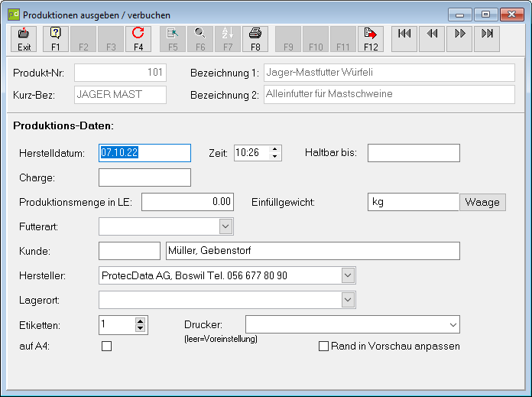Click the F12 export arrow icon
Image resolution: width=532 pixels, height=397 pixels.
371,39
